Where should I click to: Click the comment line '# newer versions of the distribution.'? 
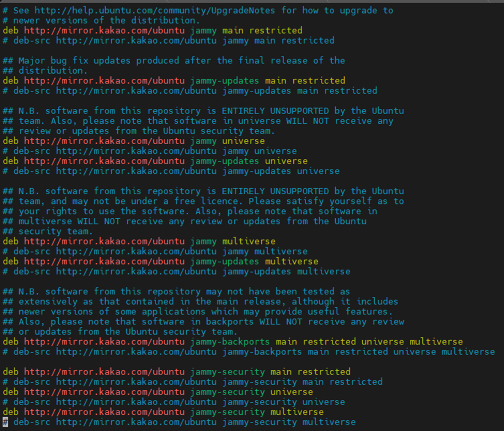tap(101, 21)
